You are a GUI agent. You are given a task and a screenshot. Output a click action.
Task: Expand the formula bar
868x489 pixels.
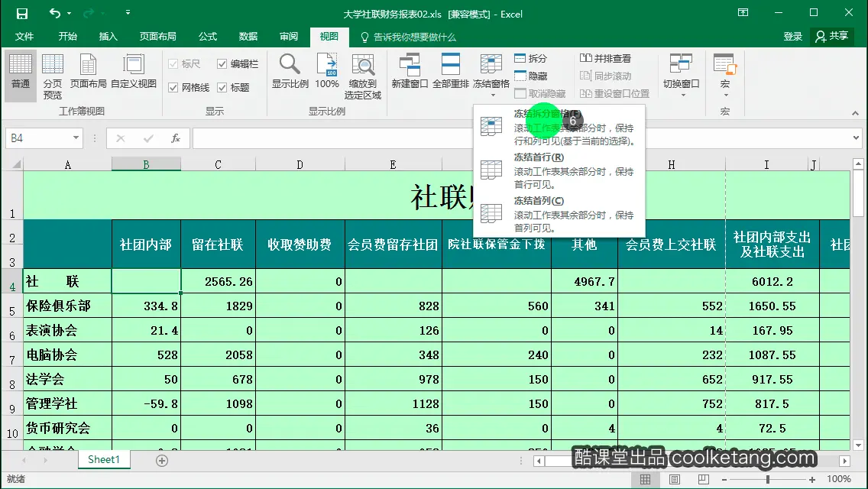(856, 138)
